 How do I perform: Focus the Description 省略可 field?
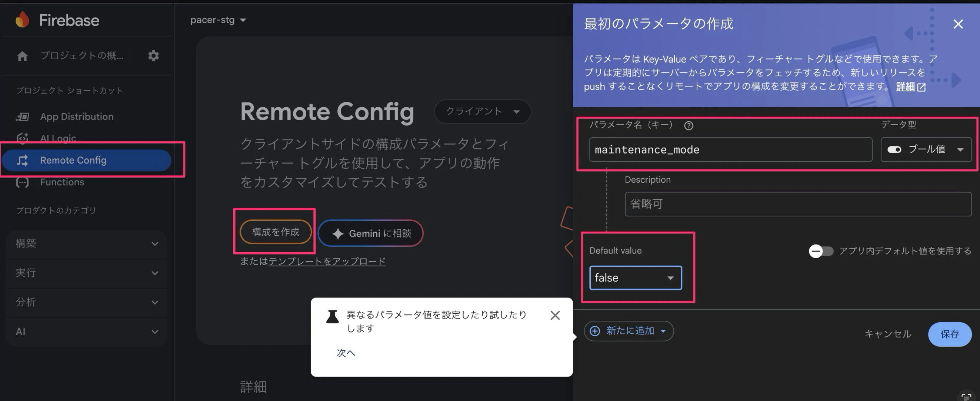[x=798, y=204]
